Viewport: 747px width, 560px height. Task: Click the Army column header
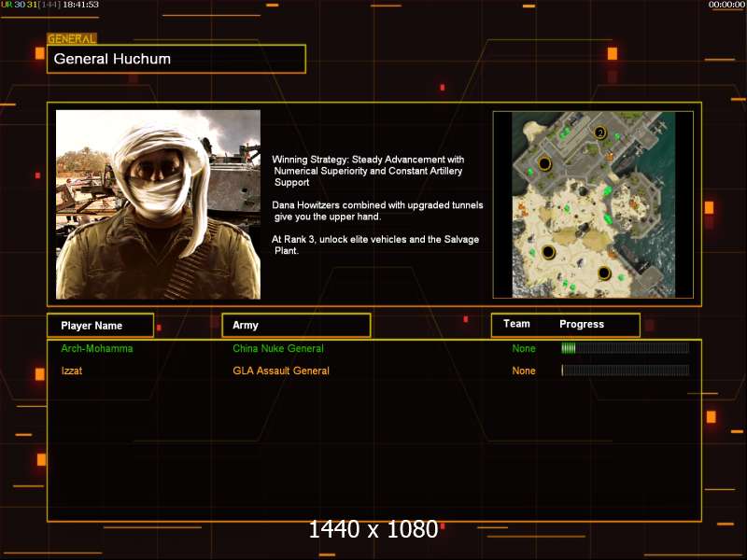click(x=296, y=325)
